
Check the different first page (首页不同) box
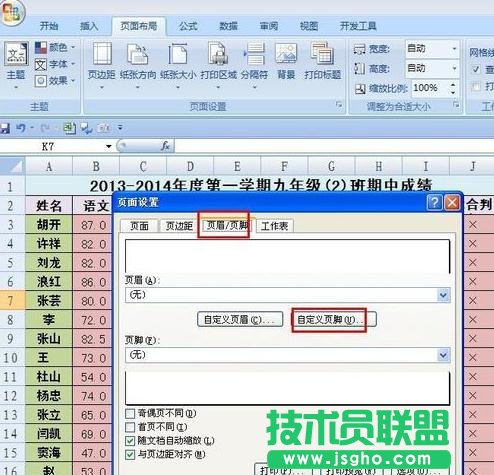pos(130,427)
